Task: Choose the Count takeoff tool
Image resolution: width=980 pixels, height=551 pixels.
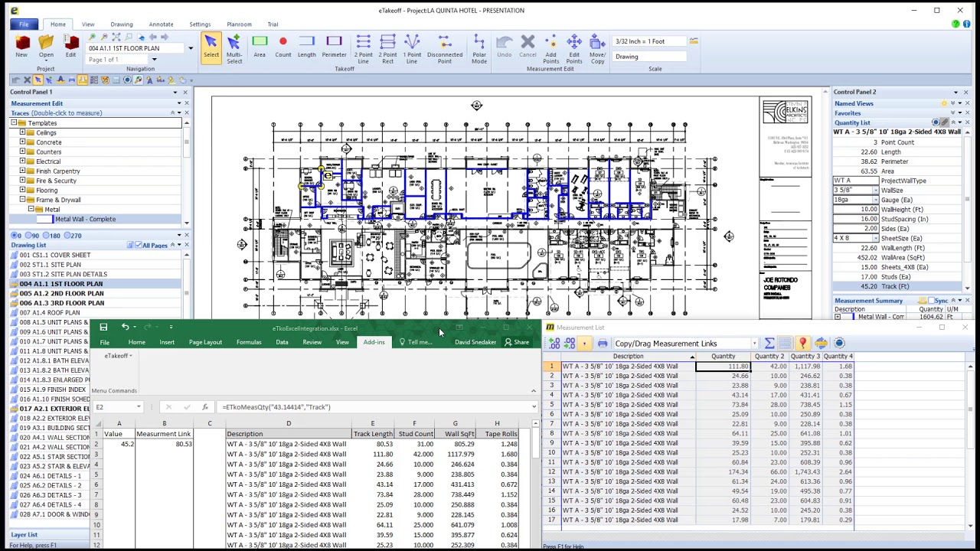Action: click(283, 46)
